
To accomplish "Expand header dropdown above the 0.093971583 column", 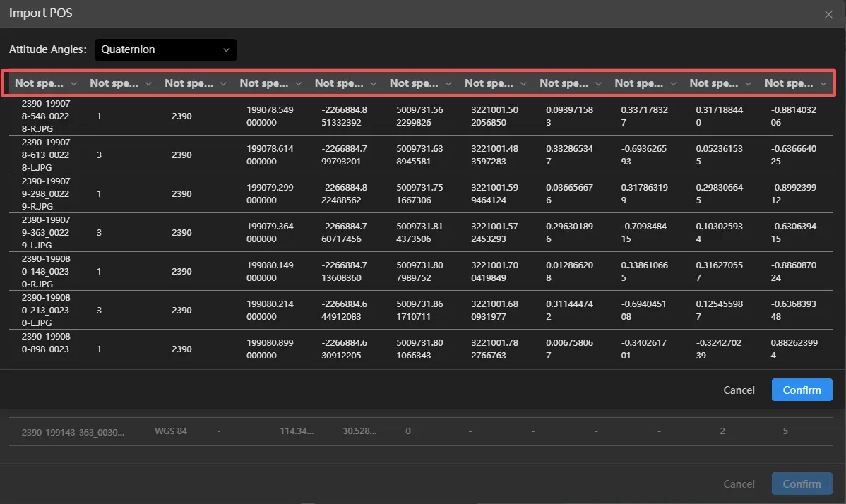I will click(x=570, y=83).
